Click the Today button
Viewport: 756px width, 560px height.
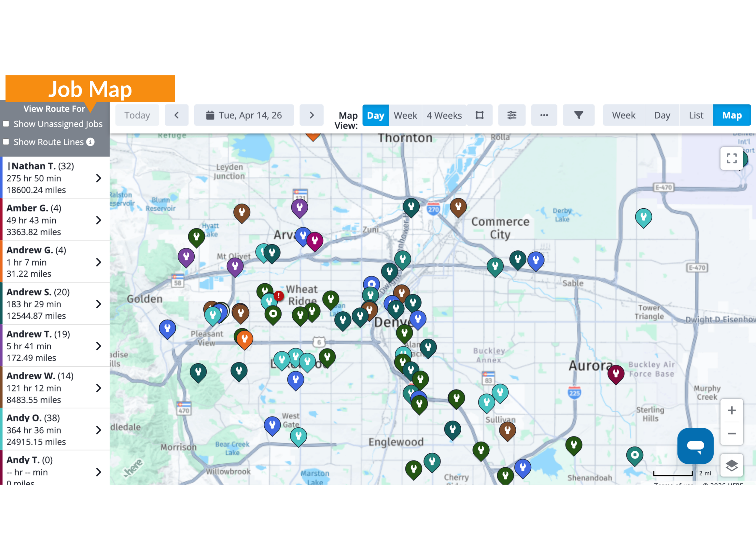tap(137, 115)
